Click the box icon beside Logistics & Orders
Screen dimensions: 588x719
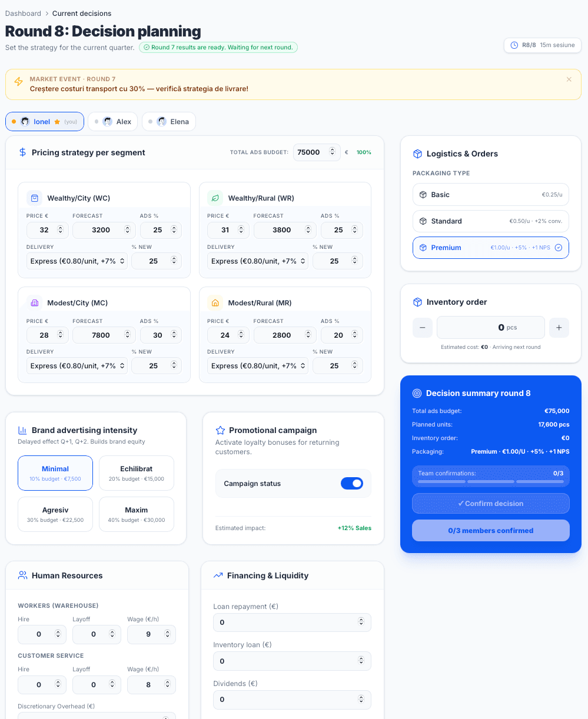tap(417, 154)
